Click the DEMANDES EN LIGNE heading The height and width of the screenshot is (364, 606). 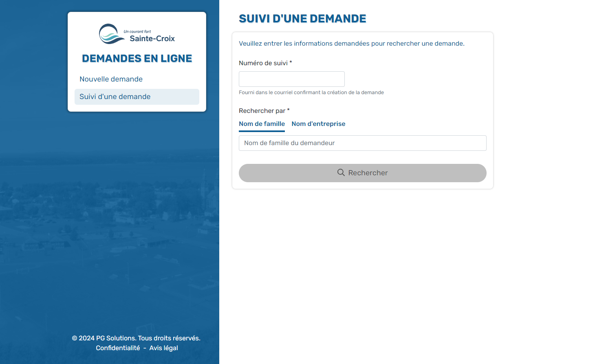[x=137, y=58]
